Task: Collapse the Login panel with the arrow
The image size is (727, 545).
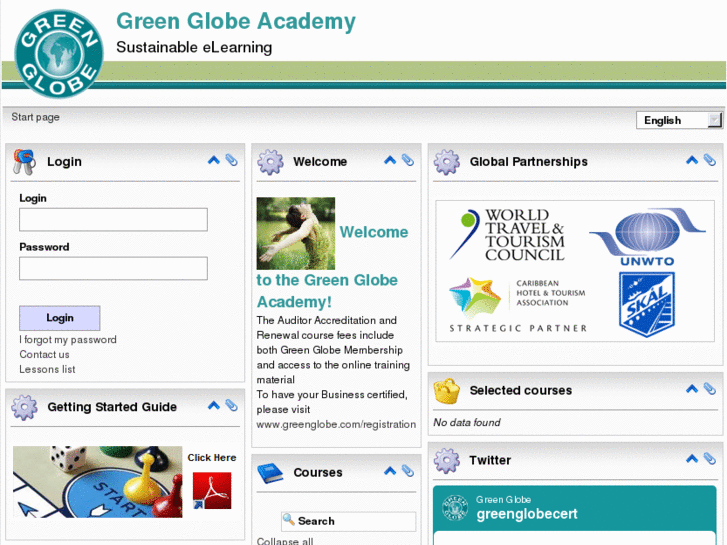Action: coord(214,160)
